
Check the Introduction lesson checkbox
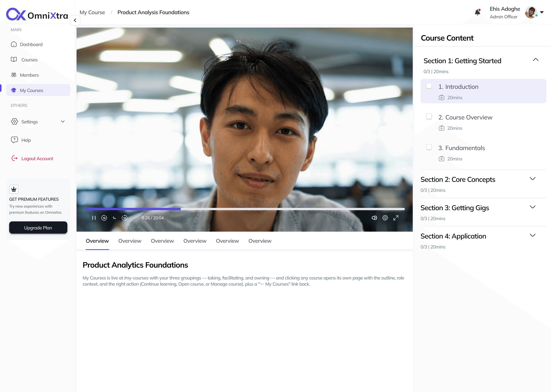click(x=429, y=86)
